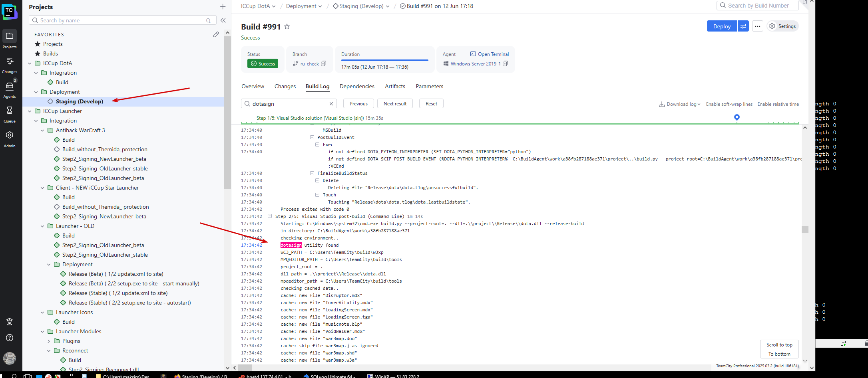Screen dimensions: 868x378
Task: Focus the Search by Build Number field
Action: pos(758,6)
